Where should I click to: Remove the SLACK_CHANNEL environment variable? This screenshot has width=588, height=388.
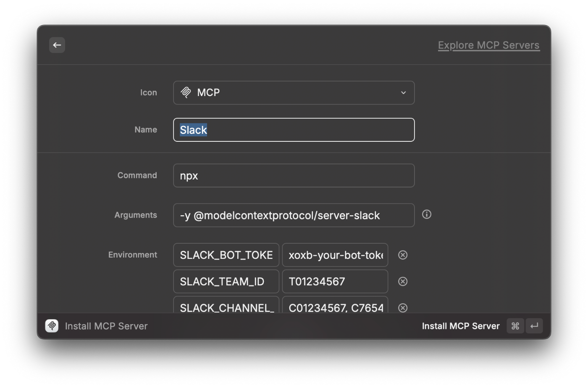tap(403, 308)
